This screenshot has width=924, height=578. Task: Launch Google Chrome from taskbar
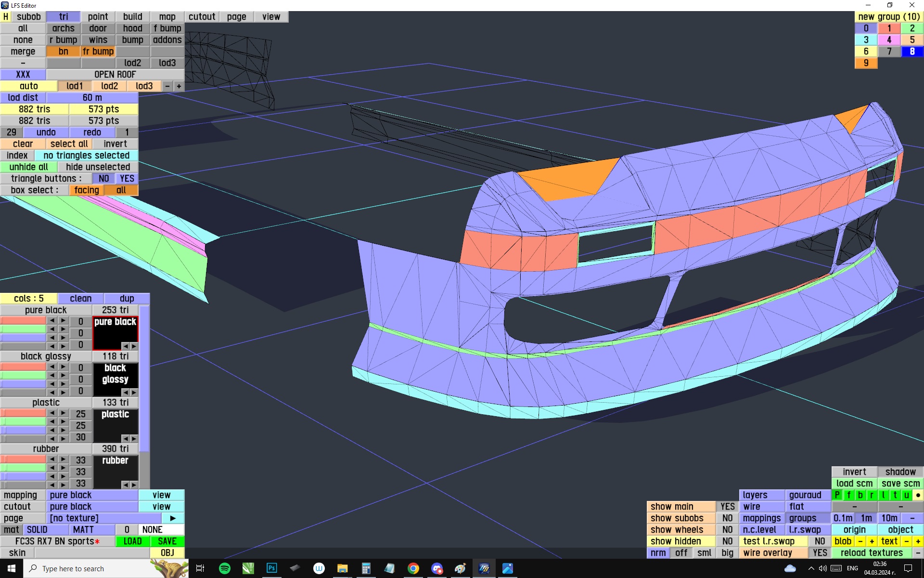click(413, 568)
